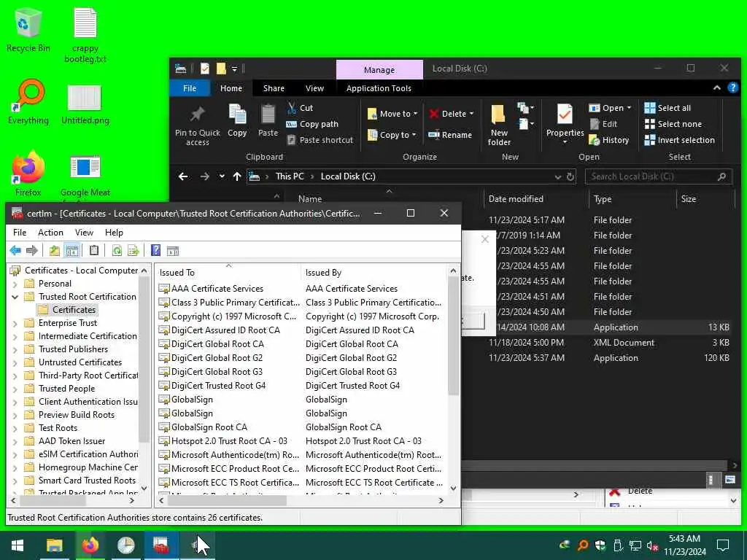Expand the Personal store node
747x560 pixels.
click(x=15, y=284)
